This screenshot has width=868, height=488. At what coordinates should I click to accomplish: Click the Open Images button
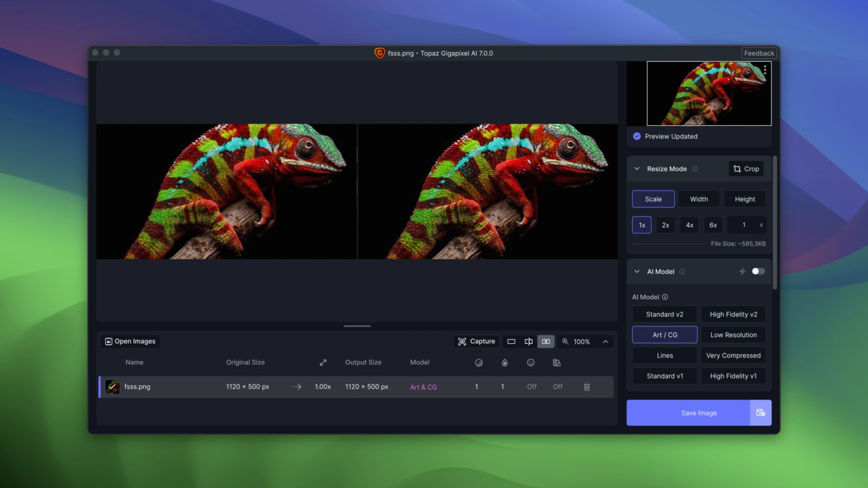coord(130,341)
